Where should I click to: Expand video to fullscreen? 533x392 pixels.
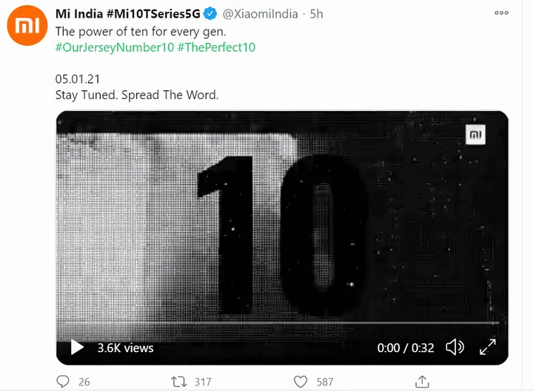pyautogui.click(x=488, y=347)
